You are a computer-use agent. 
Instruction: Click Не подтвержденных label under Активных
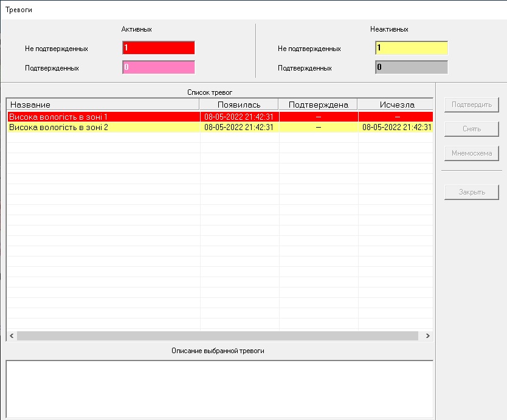(57, 49)
